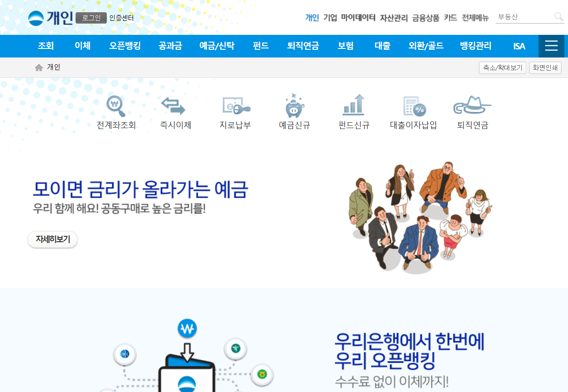The height and width of the screenshot is (392, 568).
Task: Open the 인증센터 link
Action: pos(120,19)
